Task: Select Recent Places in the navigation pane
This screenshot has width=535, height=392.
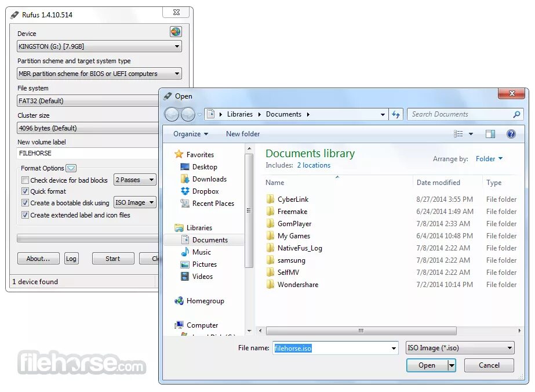Action: tap(213, 204)
